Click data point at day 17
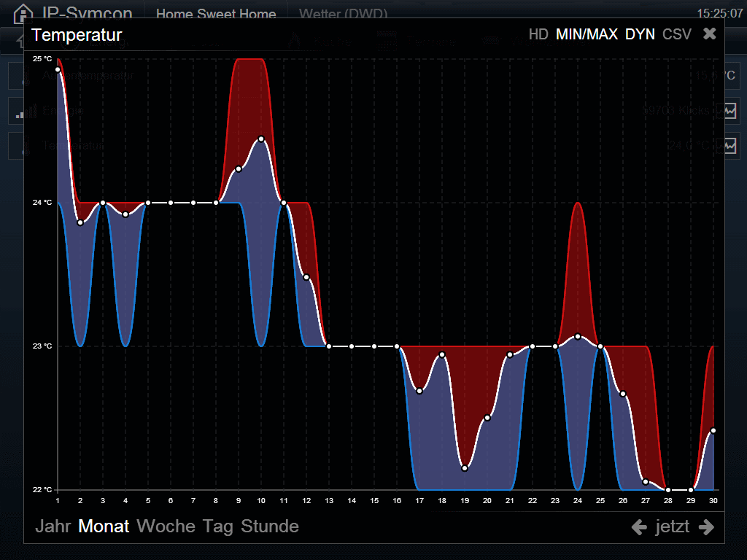Screen dimensions: 747x560 (419, 392)
